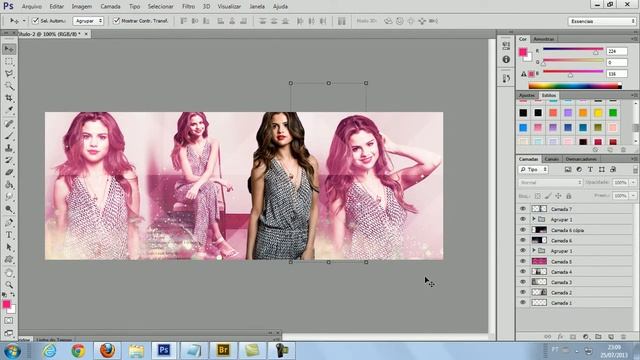Viewport: 640px width, 360px height.
Task: Click the Link layers icon
Action: pos(548,337)
